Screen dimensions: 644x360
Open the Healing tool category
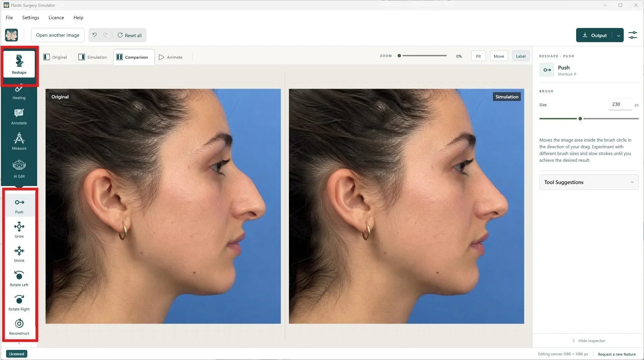[x=19, y=92]
